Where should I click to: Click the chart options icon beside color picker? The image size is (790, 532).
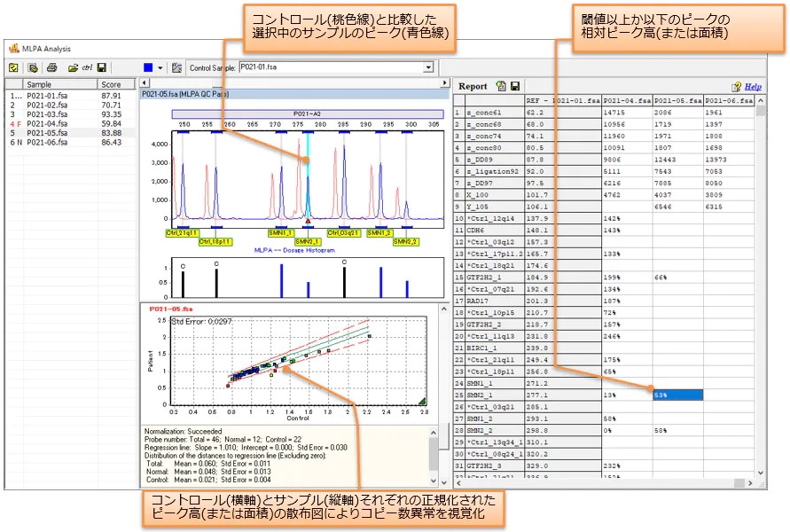pos(176,67)
